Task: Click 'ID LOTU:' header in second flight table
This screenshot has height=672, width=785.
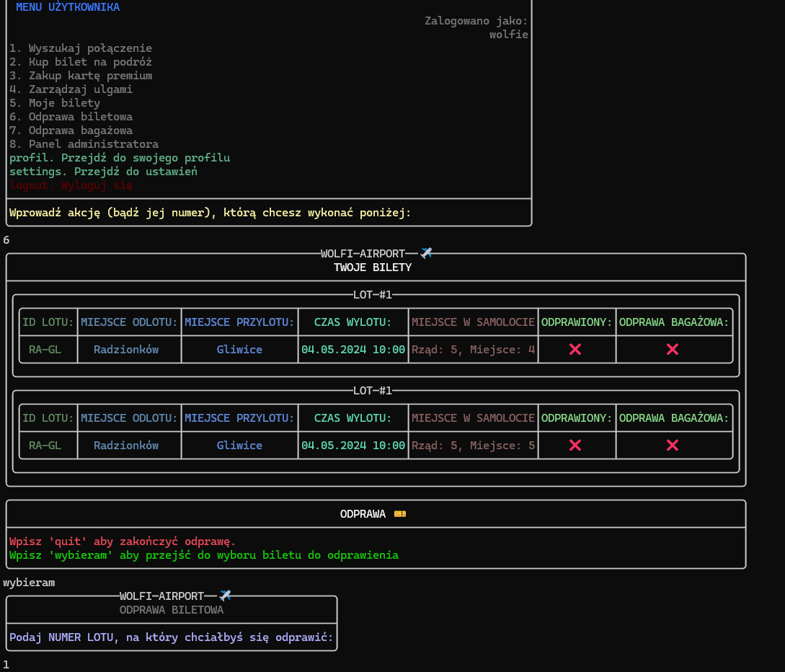Action: [x=48, y=417]
